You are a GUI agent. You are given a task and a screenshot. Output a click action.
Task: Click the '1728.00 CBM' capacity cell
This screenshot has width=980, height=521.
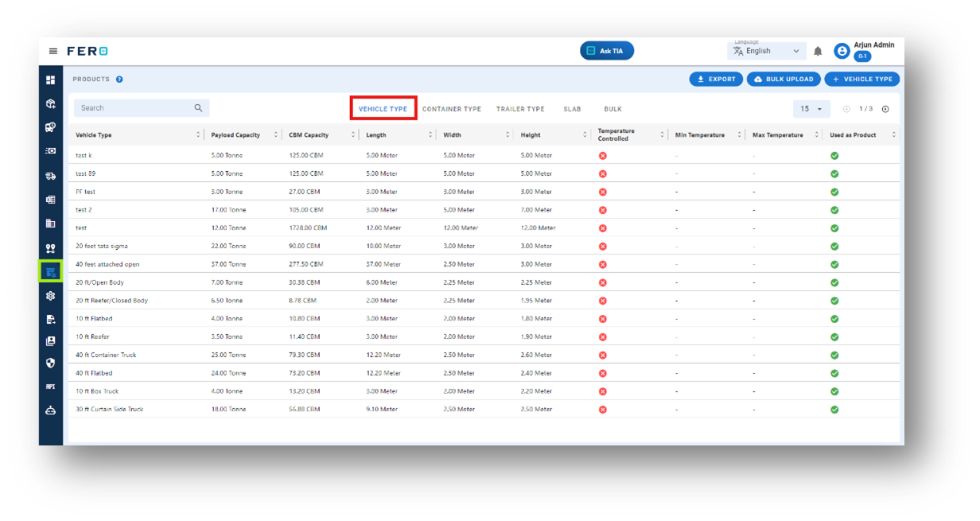tap(308, 227)
